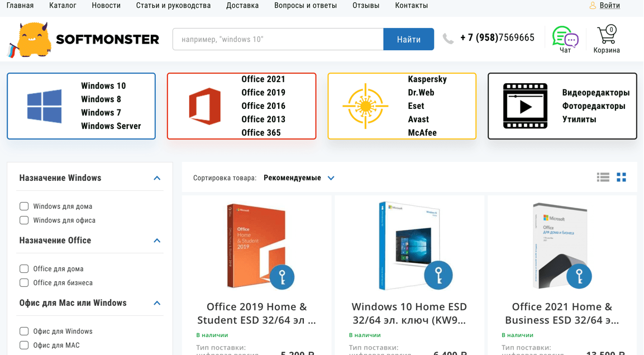Open the Главная menu item
644x355 pixels.
[x=20, y=6]
